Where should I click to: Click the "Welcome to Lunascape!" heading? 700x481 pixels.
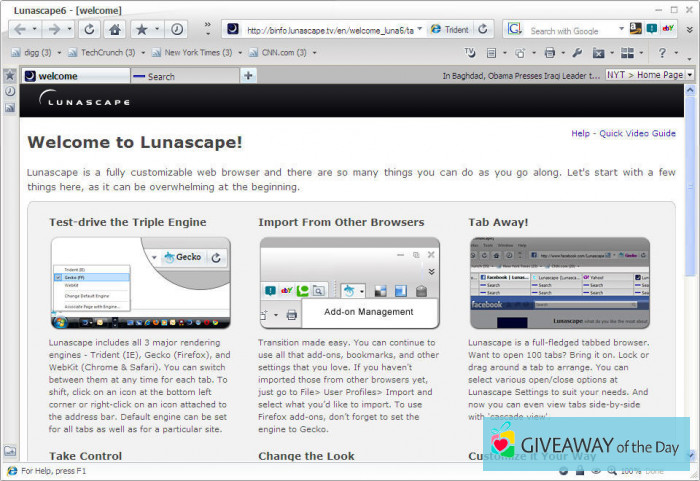coord(135,142)
